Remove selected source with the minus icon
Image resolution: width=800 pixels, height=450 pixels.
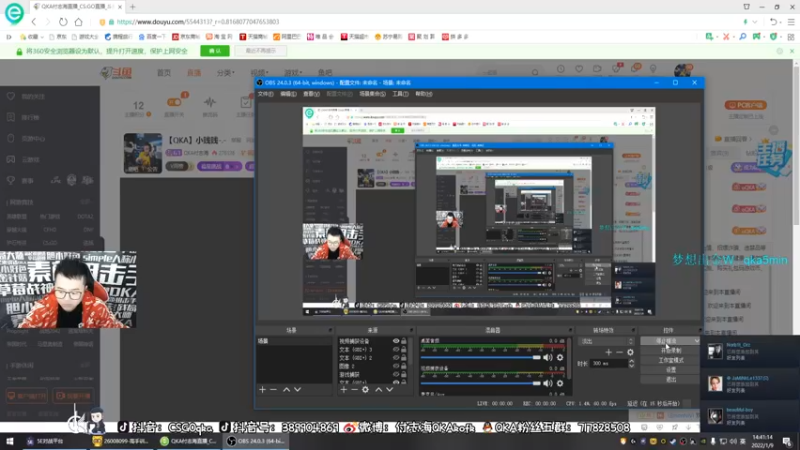(x=354, y=389)
